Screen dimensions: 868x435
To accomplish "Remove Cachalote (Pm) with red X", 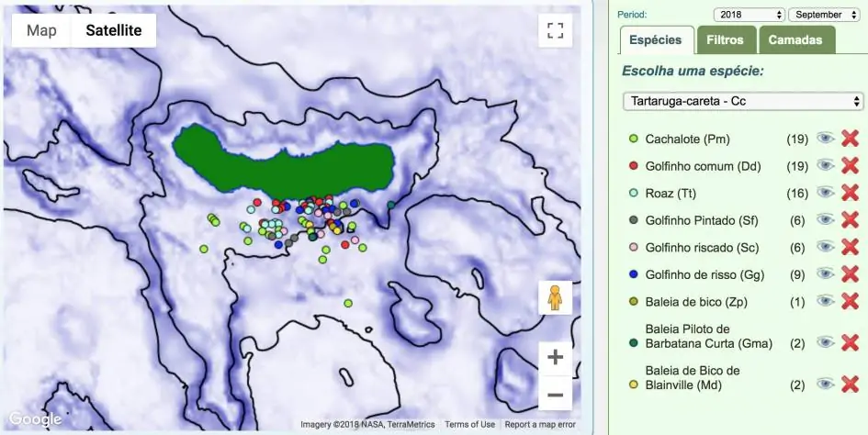I will point(850,139).
